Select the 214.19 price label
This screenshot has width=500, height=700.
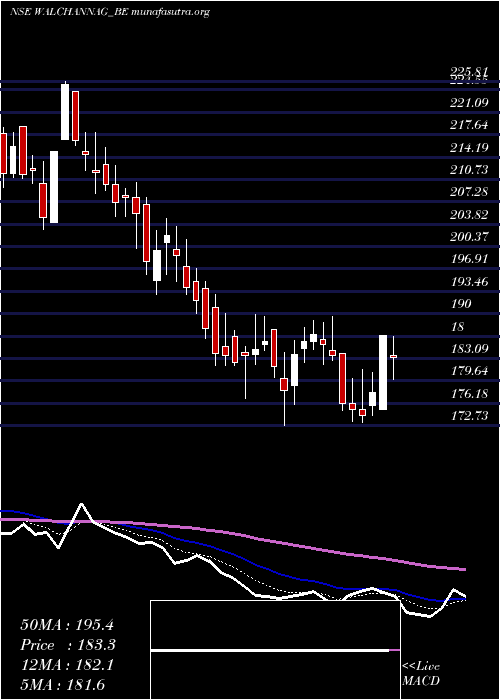click(x=469, y=148)
